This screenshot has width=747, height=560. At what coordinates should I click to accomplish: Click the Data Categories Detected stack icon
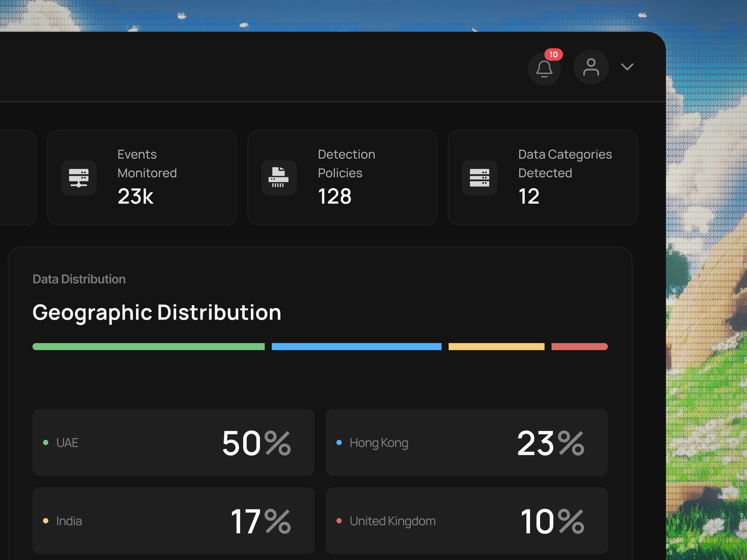point(480,178)
